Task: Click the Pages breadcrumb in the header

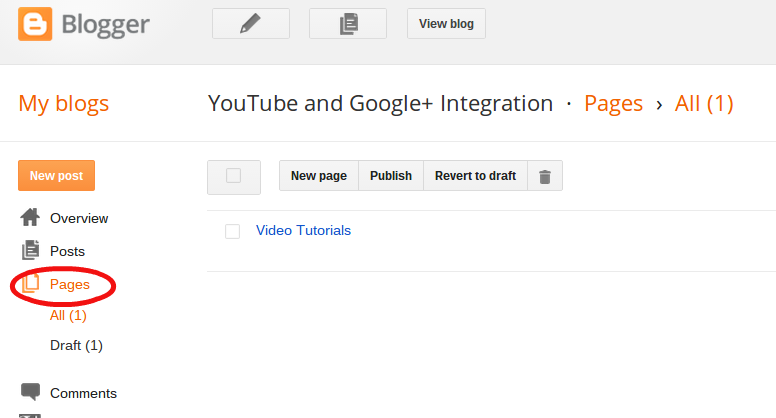Action: (x=613, y=103)
